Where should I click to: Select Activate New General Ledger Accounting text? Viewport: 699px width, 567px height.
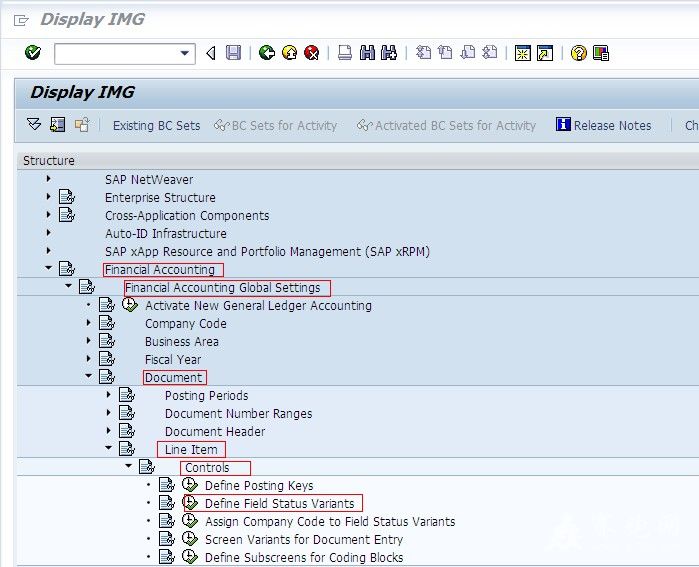coord(258,306)
